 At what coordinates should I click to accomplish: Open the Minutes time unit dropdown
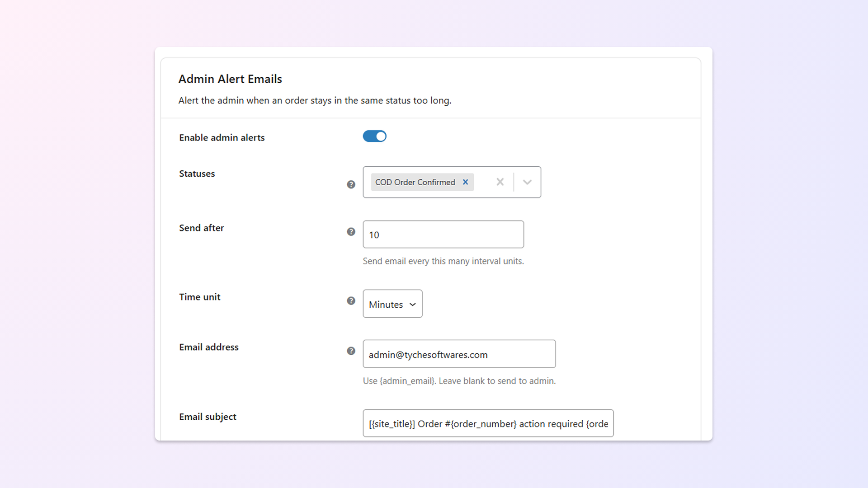(x=392, y=304)
